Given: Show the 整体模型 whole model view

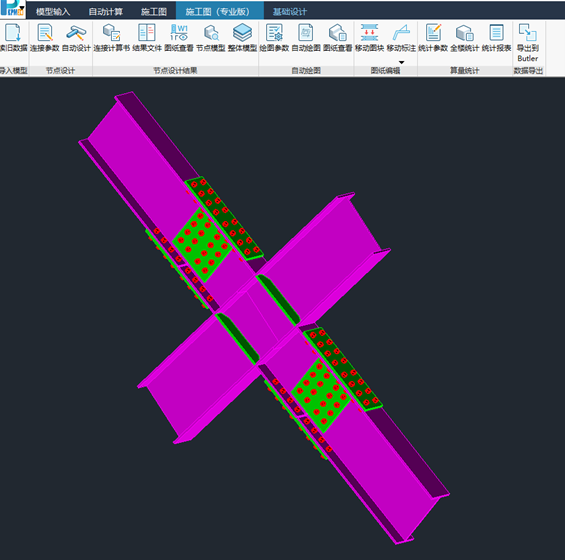Looking at the screenshot, I should [242, 37].
